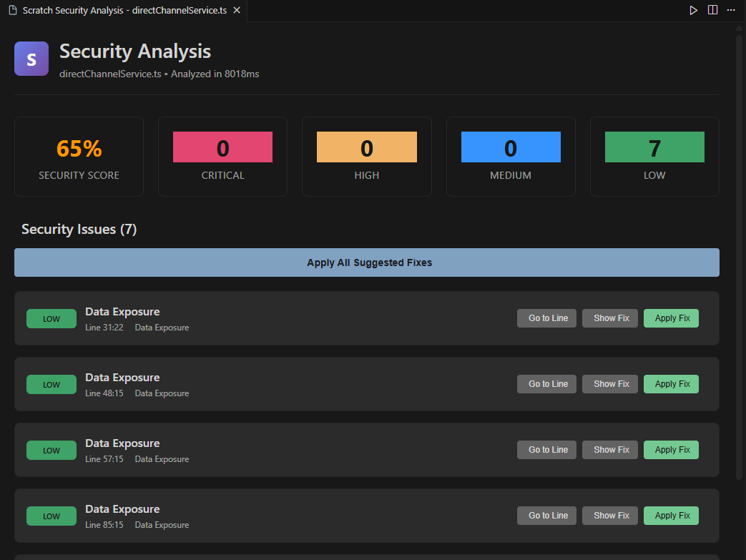Click the 65% Security Score card

click(79, 156)
